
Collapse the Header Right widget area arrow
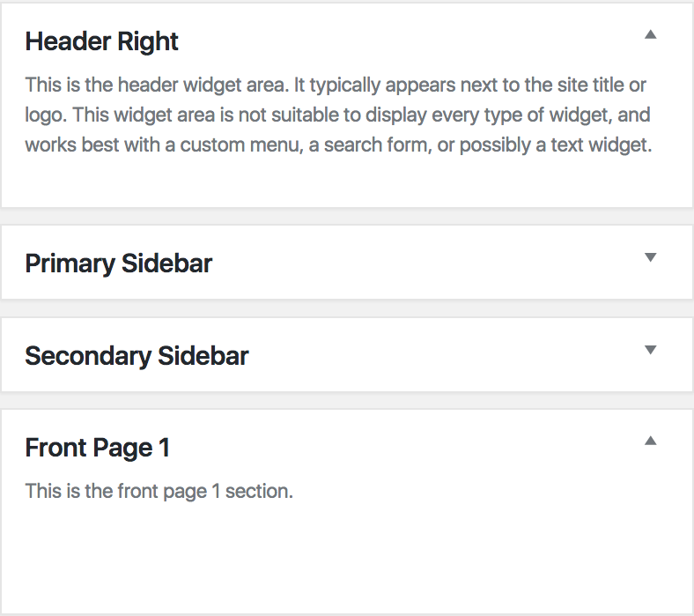(650, 35)
